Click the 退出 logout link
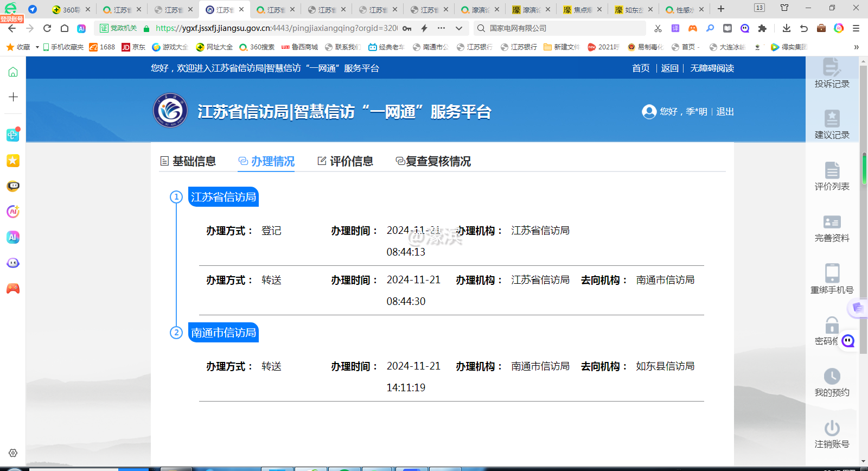This screenshot has width=868, height=471. click(x=725, y=111)
